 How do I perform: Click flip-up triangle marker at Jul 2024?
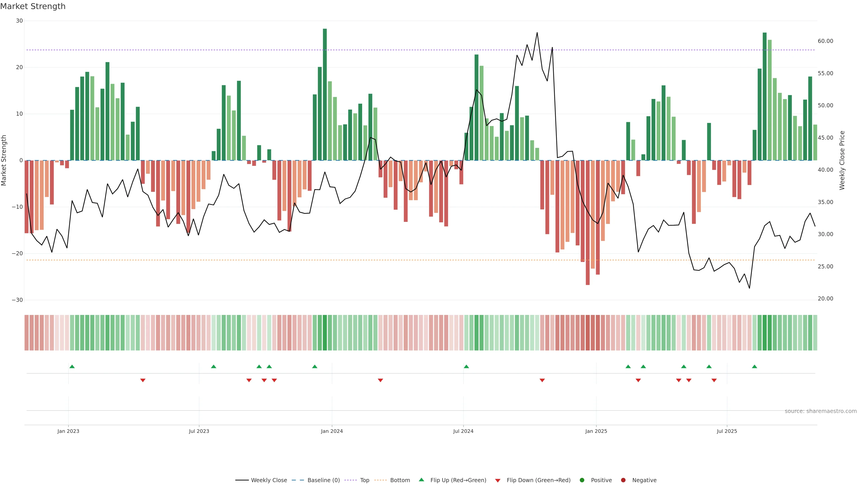pyautogui.click(x=466, y=366)
